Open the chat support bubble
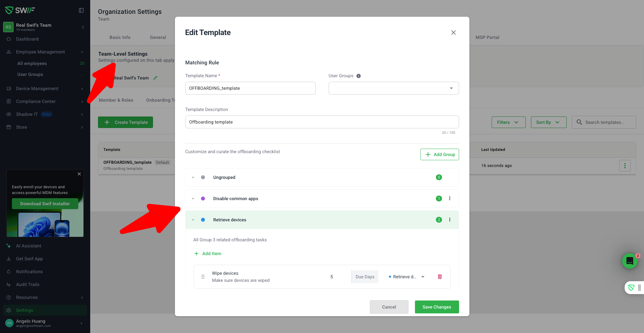Viewport: 644px width, 333px height. coord(630,261)
